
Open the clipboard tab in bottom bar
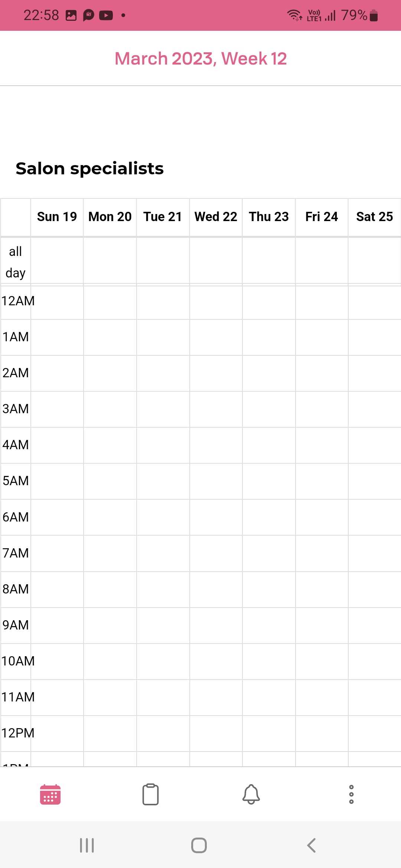pos(150,795)
